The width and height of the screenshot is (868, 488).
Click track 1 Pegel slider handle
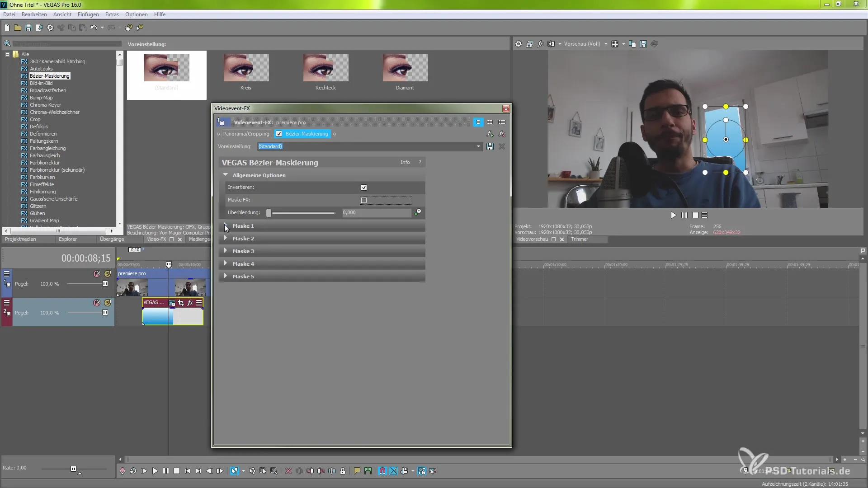pos(105,284)
